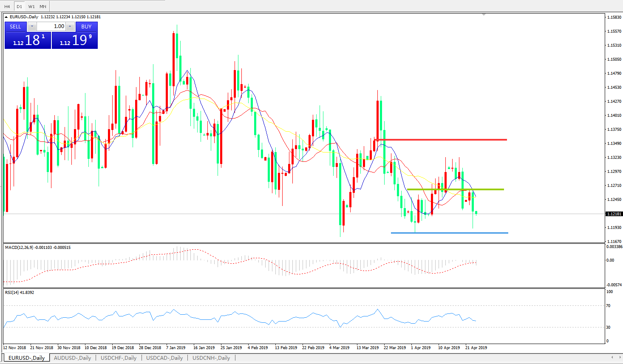Switch to the H4 timeframe
623x364 pixels.
[x=7, y=6]
